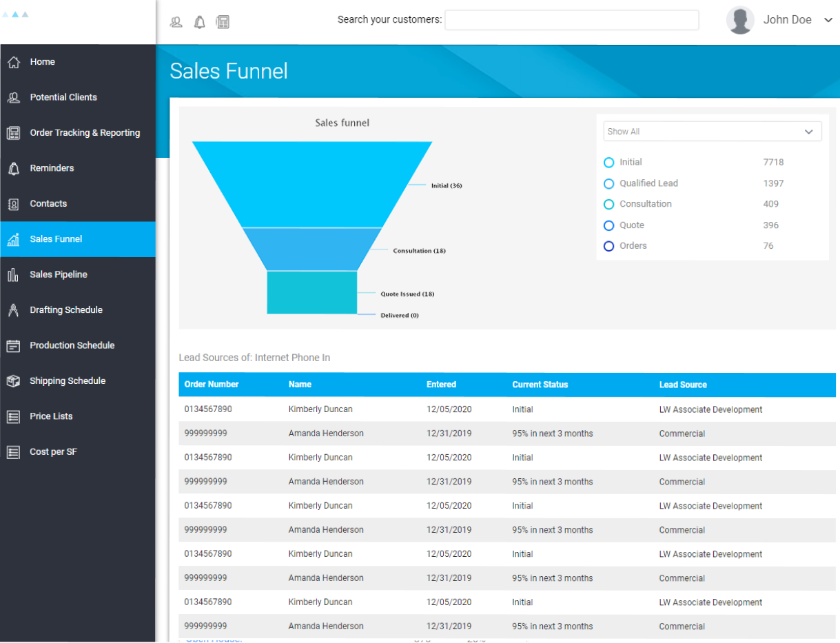Open the phone directory icon in the top bar
The image size is (840, 643).
(222, 22)
